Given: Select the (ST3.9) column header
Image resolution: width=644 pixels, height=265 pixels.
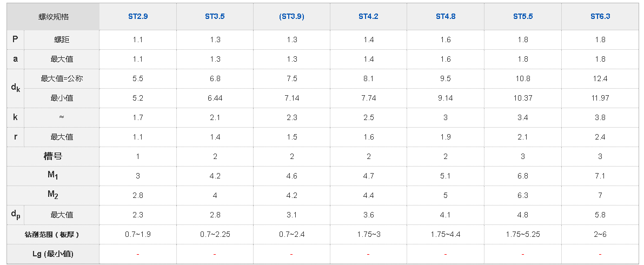Looking at the screenshot, I should [x=291, y=17].
